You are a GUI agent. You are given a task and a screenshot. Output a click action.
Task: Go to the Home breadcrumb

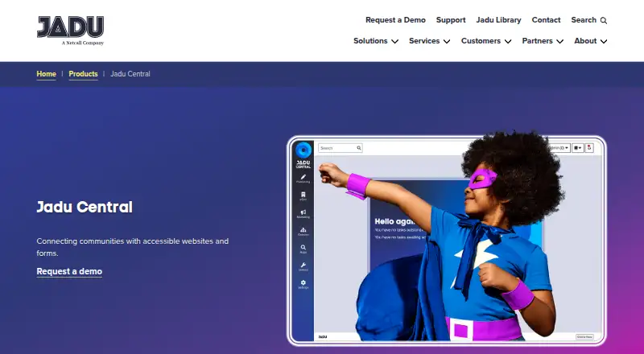click(46, 74)
